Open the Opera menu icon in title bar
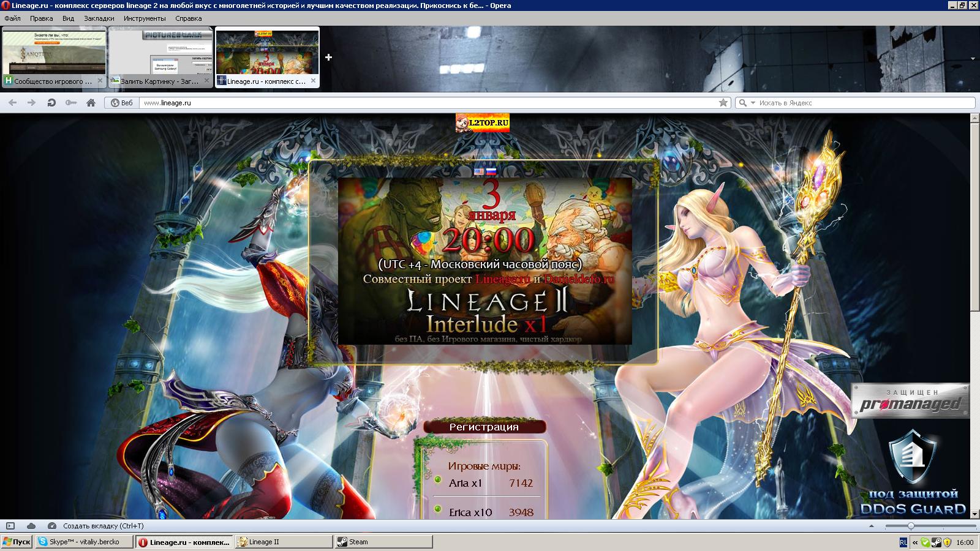This screenshot has width=980, height=551. pos(6,6)
